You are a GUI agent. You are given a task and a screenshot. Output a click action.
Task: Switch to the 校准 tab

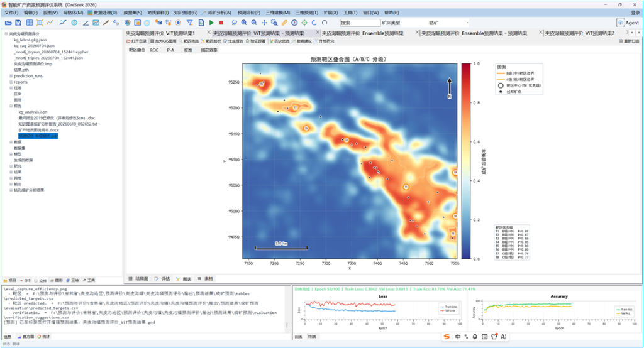188,50
